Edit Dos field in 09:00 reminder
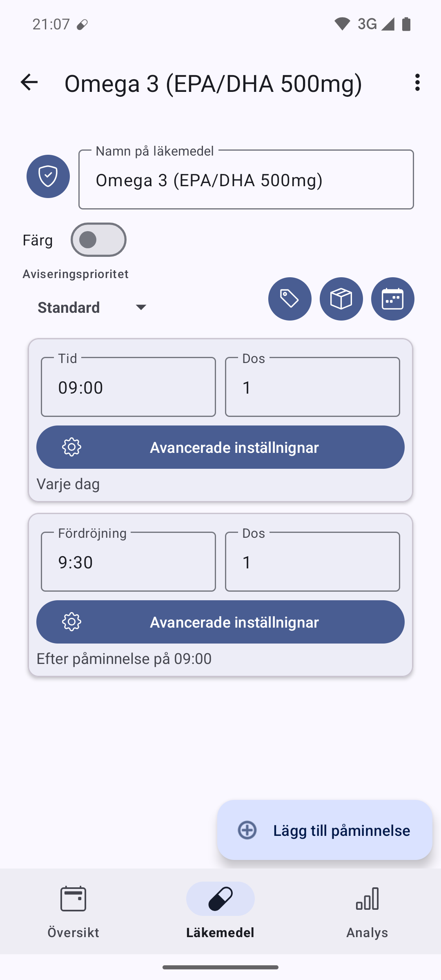Image resolution: width=441 pixels, height=980 pixels. (312, 387)
